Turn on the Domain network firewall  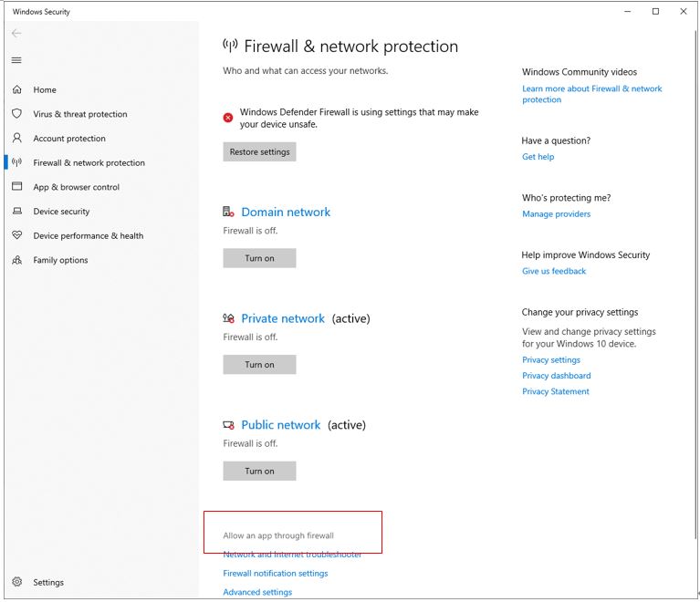click(x=259, y=258)
